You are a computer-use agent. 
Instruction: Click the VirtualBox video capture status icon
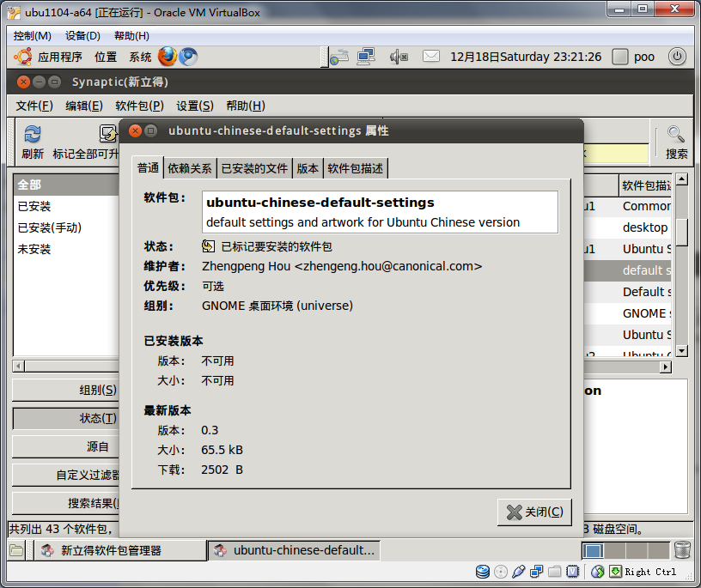pyautogui.click(x=572, y=572)
